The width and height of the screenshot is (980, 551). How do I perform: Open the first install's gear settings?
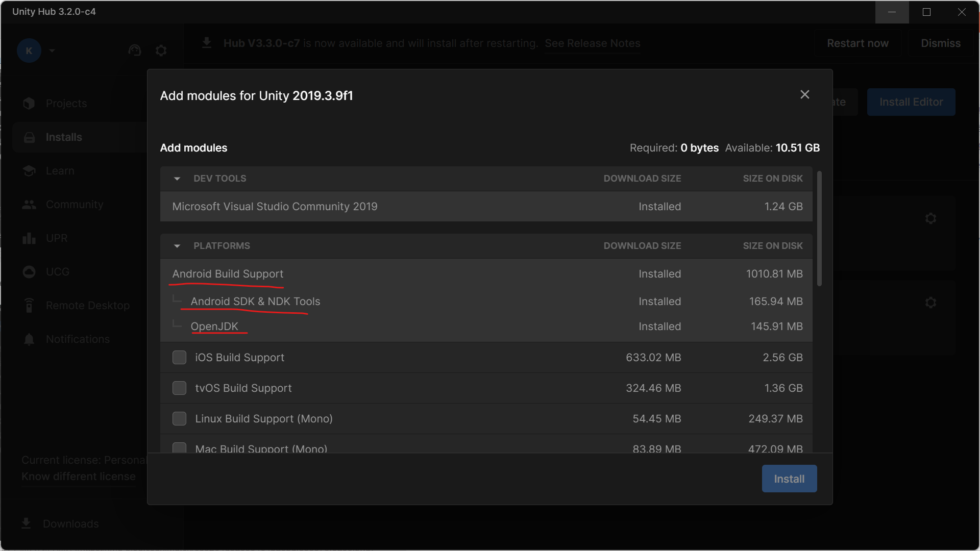coord(930,218)
